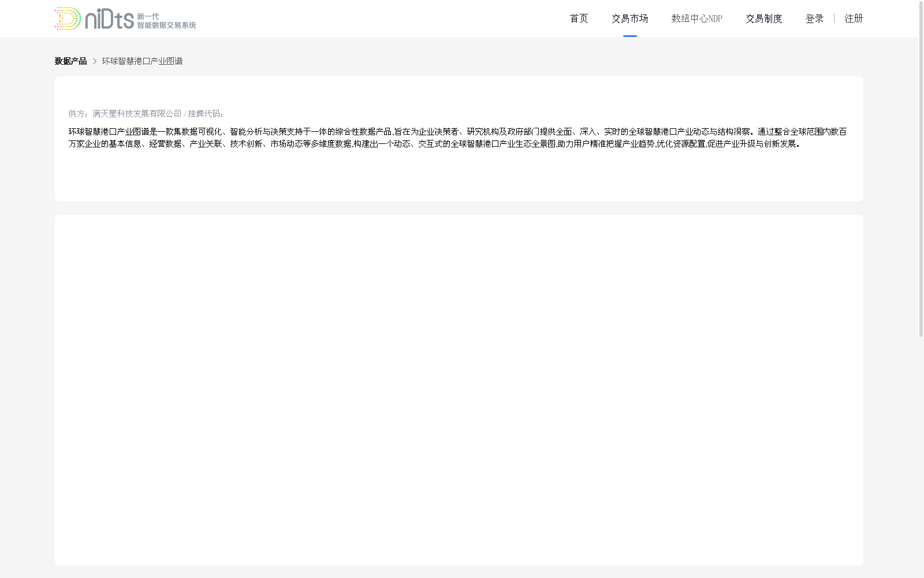Click the 挂牌代码 label
This screenshot has width=924, height=578.
click(206, 114)
